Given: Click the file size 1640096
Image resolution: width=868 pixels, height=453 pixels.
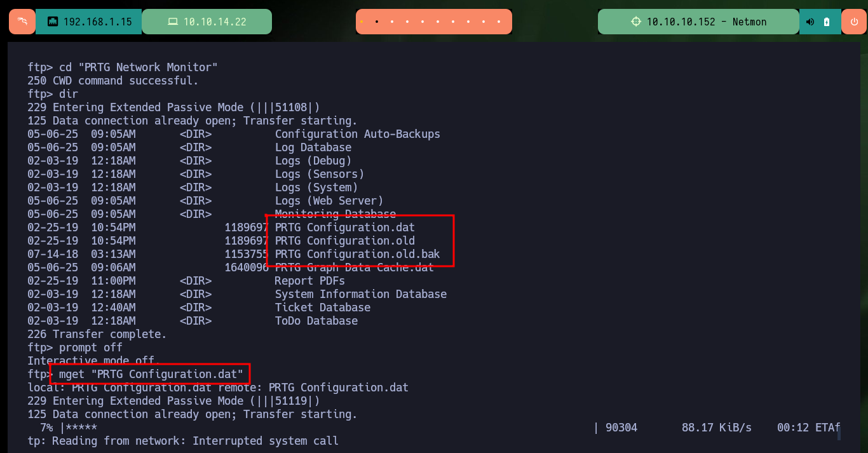Looking at the screenshot, I should point(247,267).
